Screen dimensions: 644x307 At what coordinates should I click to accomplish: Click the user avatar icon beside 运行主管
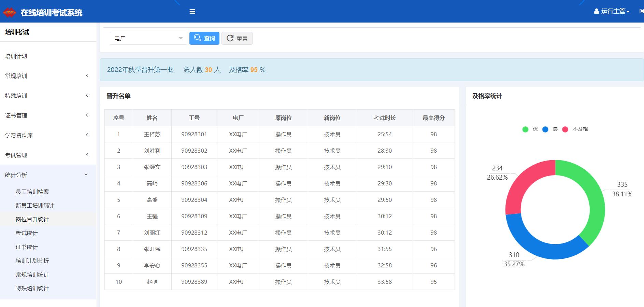click(597, 11)
